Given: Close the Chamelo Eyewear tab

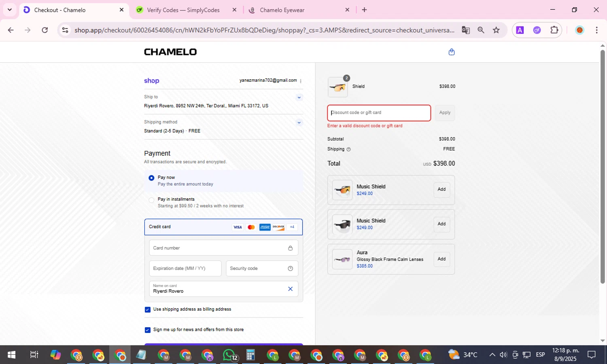Looking at the screenshot, I should pyautogui.click(x=347, y=10).
